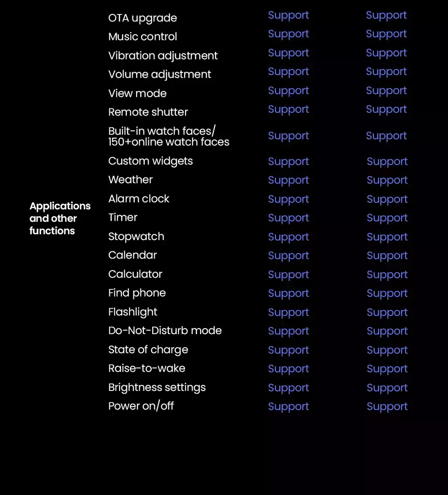Click the Remote shutter feature text
The image size is (448, 495).
point(148,112)
